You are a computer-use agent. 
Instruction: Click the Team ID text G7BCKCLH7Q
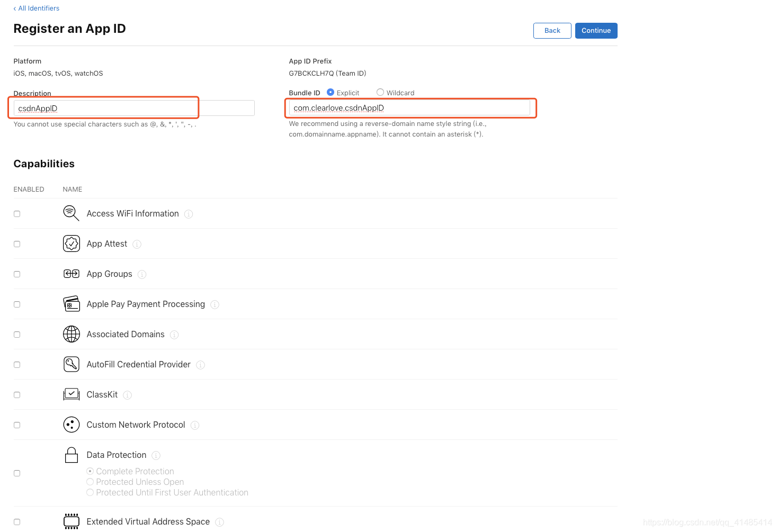point(327,73)
